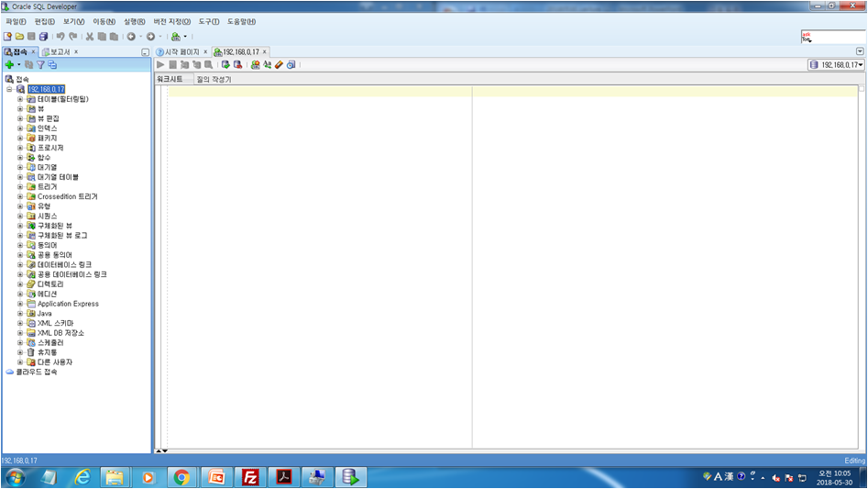Open the editor tab list dropdown button
Screen dimensions: 868x489
(860, 51)
